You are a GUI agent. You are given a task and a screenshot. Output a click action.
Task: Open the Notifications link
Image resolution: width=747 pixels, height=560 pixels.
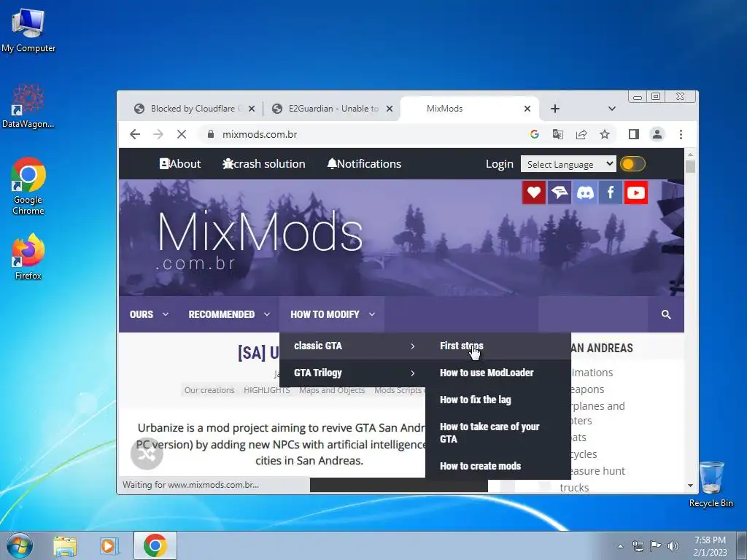[365, 164]
